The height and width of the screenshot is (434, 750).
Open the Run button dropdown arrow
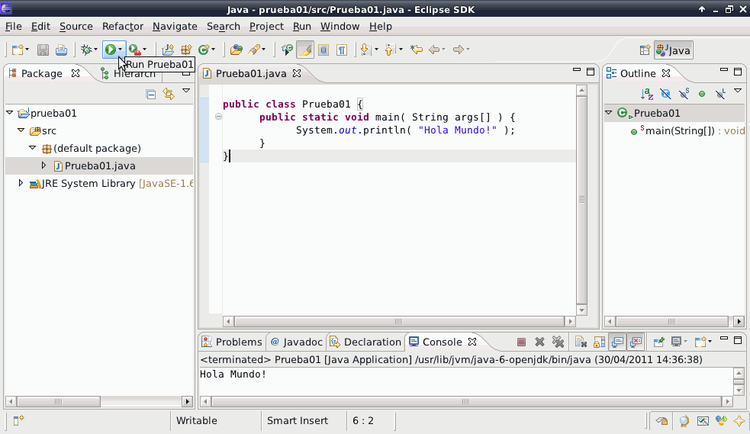(120, 50)
